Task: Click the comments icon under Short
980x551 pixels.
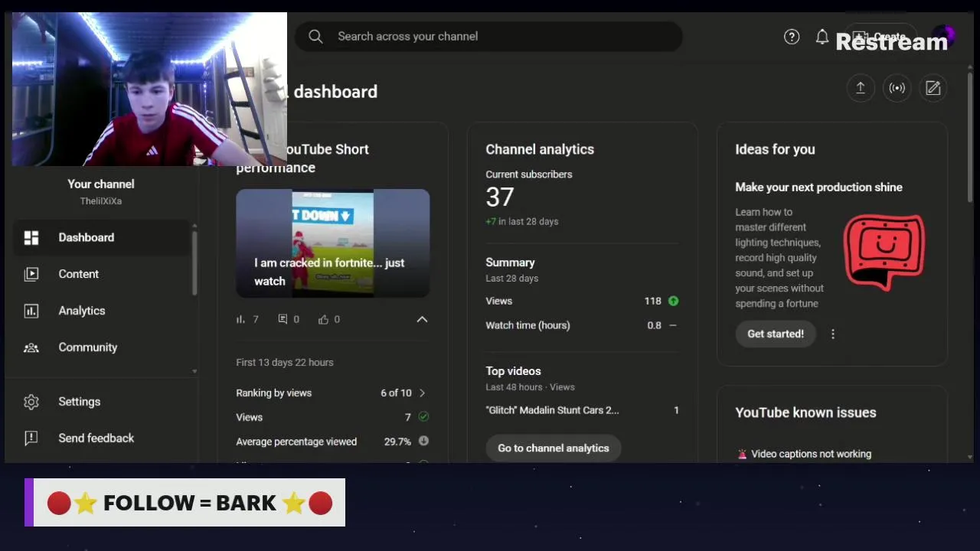Action: [x=283, y=319]
